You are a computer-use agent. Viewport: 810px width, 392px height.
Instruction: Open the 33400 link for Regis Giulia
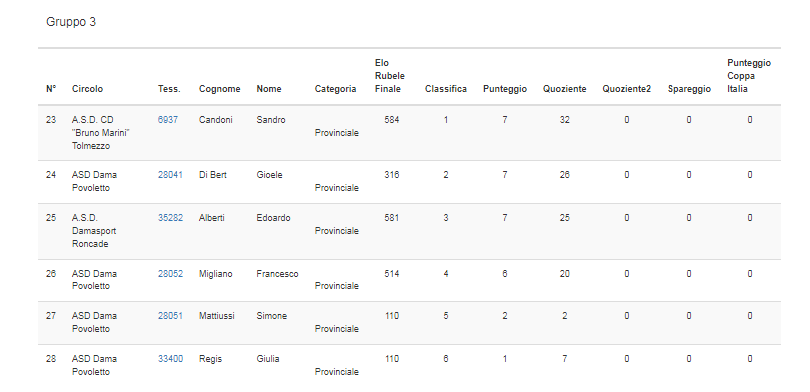coord(170,358)
